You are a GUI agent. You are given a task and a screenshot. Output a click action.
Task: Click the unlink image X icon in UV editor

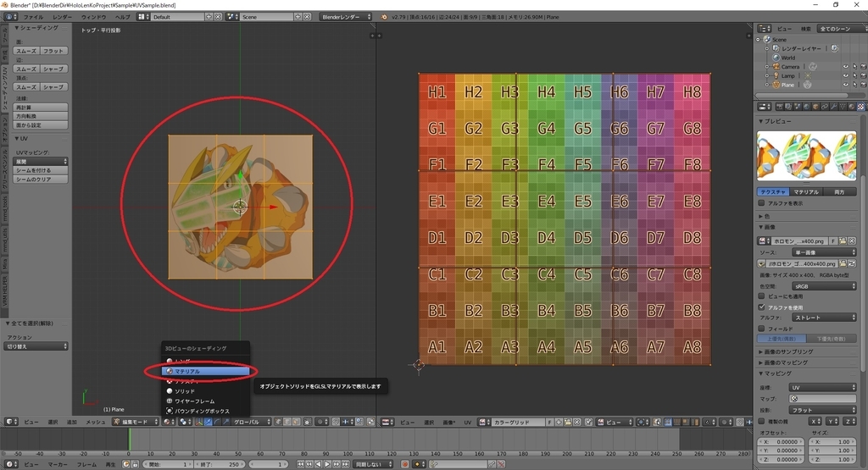point(576,422)
